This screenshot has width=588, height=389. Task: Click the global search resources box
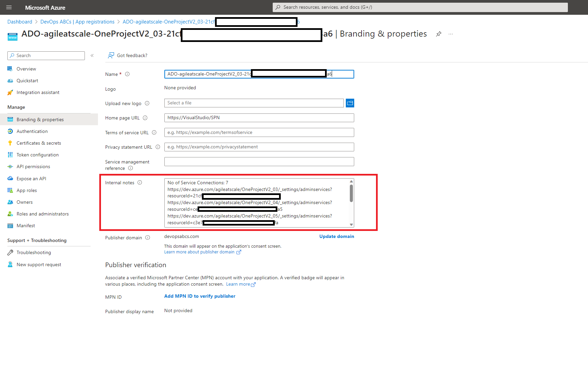tap(420, 7)
